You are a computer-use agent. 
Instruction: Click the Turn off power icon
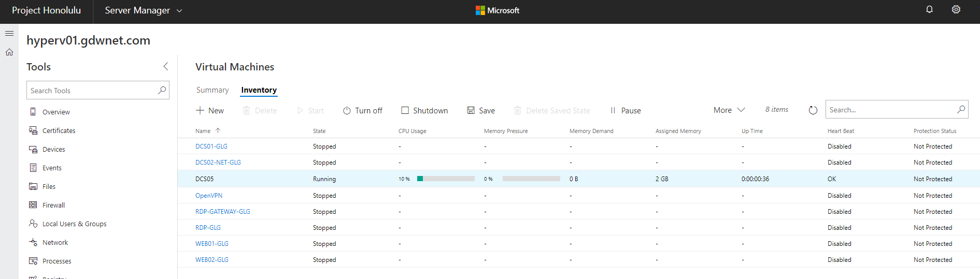347,110
